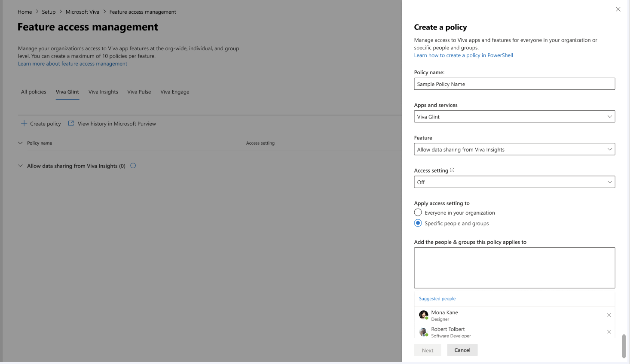
Task: Click Feature access management breadcrumb item
Action: [x=143, y=12]
